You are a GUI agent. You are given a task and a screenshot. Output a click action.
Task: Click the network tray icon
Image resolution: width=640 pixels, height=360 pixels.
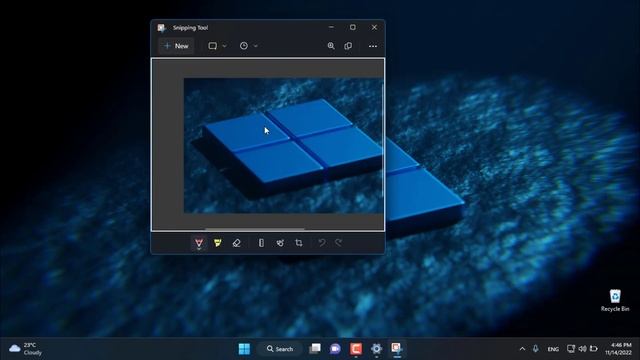click(571, 349)
